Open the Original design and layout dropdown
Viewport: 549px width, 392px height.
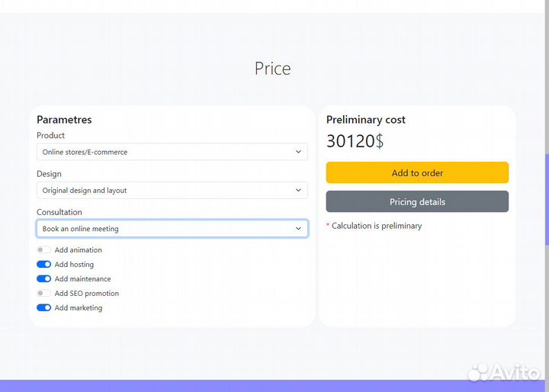pos(172,190)
